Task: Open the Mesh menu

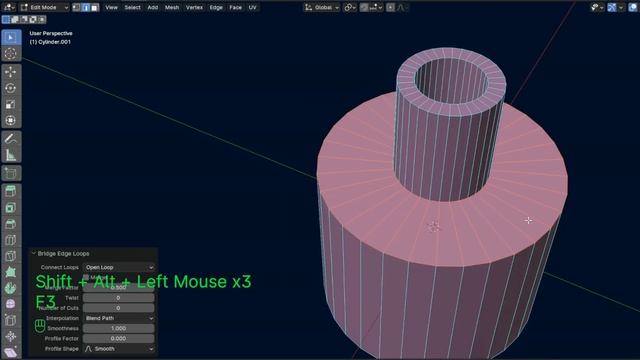Action: pos(172,7)
